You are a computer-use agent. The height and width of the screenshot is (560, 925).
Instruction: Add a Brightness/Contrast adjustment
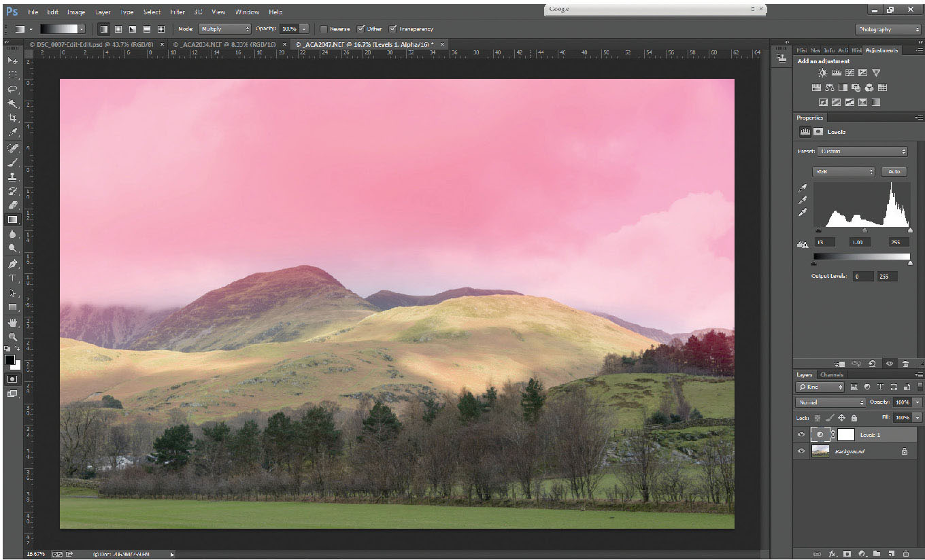click(823, 73)
